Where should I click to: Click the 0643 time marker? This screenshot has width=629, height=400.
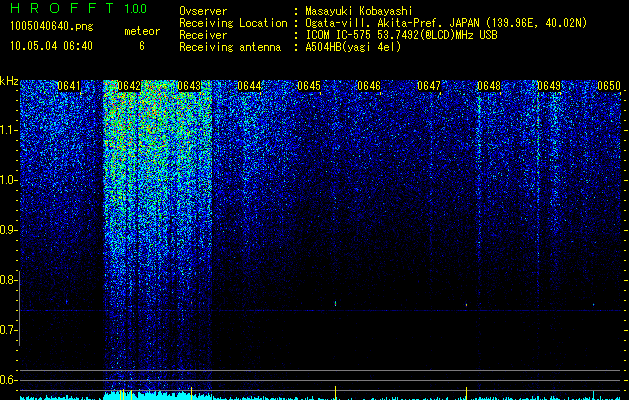click(189, 86)
